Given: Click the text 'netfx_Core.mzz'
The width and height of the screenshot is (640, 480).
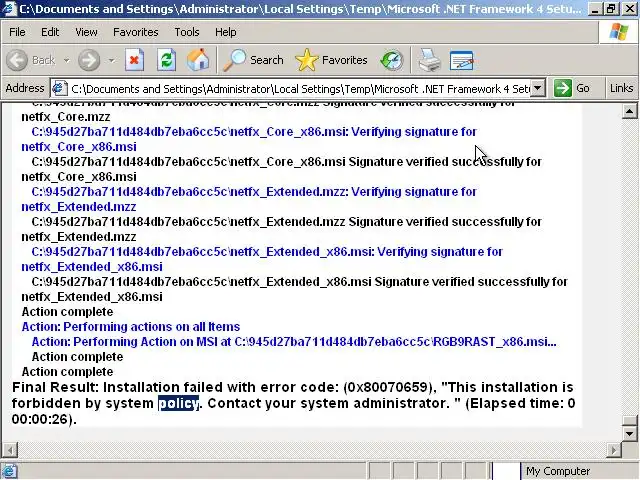Looking at the screenshot, I should 66,117.
